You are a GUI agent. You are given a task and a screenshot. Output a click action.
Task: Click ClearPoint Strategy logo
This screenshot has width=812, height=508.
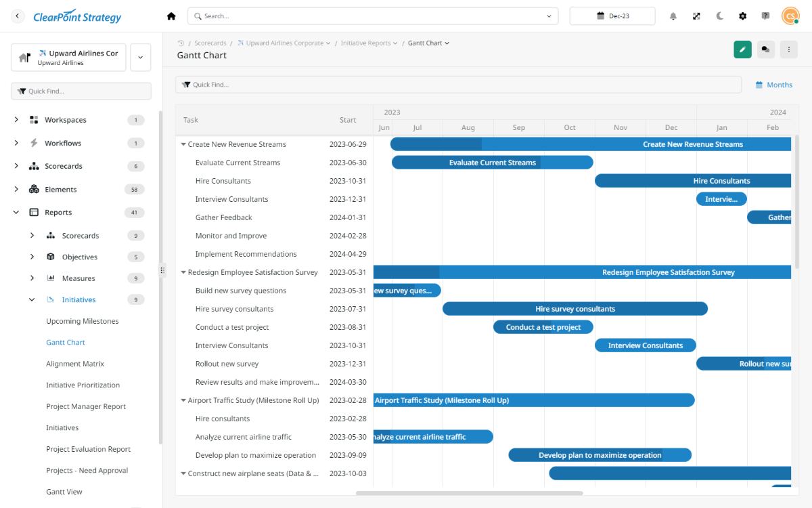coord(77,17)
